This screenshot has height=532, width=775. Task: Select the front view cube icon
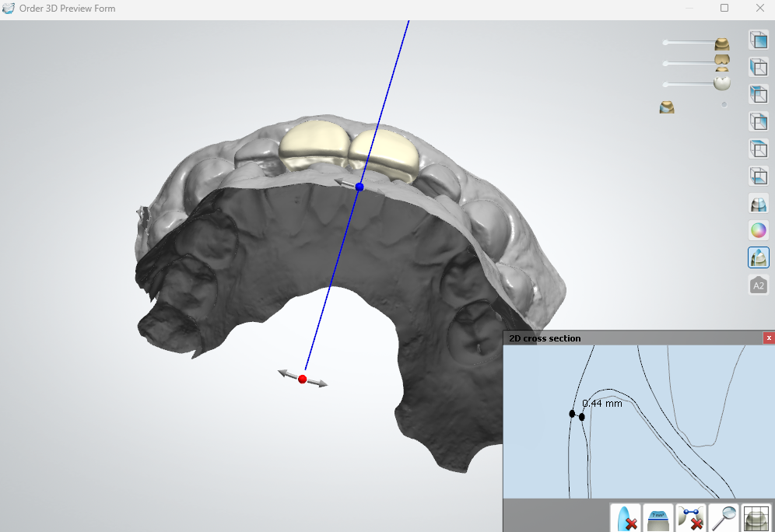click(x=759, y=40)
